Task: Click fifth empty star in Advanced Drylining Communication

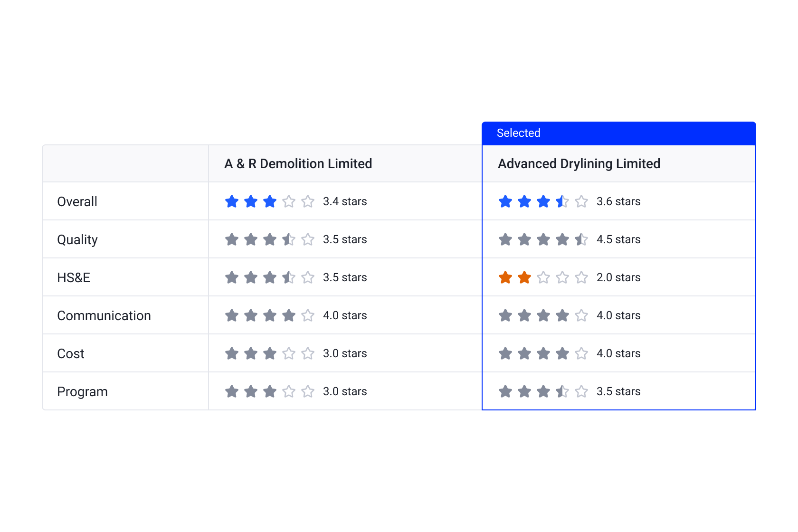Action: tap(581, 315)
